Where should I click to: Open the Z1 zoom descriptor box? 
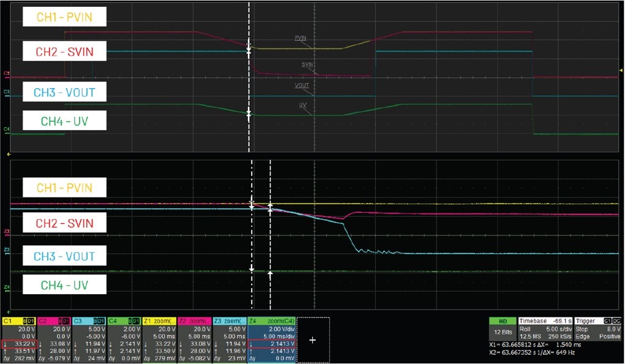pos(159,321)
